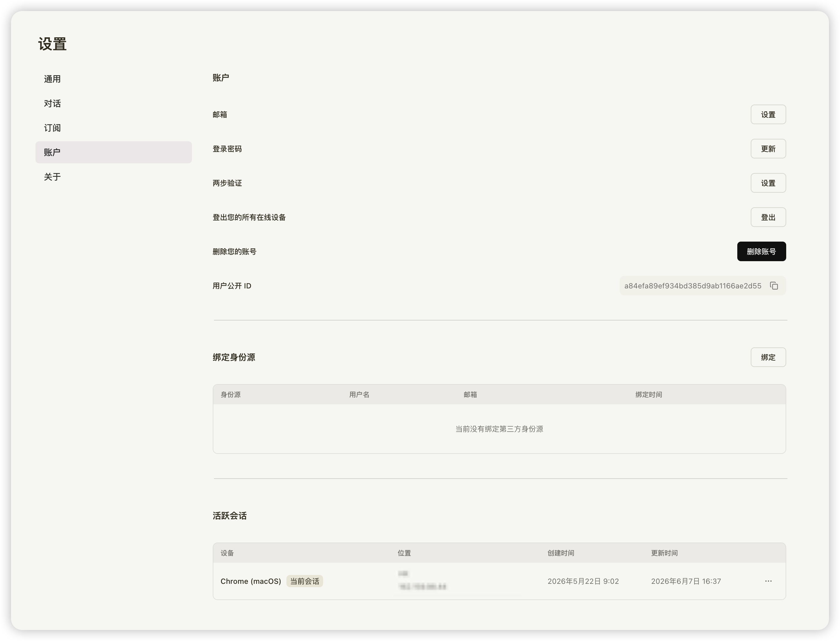Click the 活跃会话 heading
This screenshot has height=641, width=840.
pos(230,516)
